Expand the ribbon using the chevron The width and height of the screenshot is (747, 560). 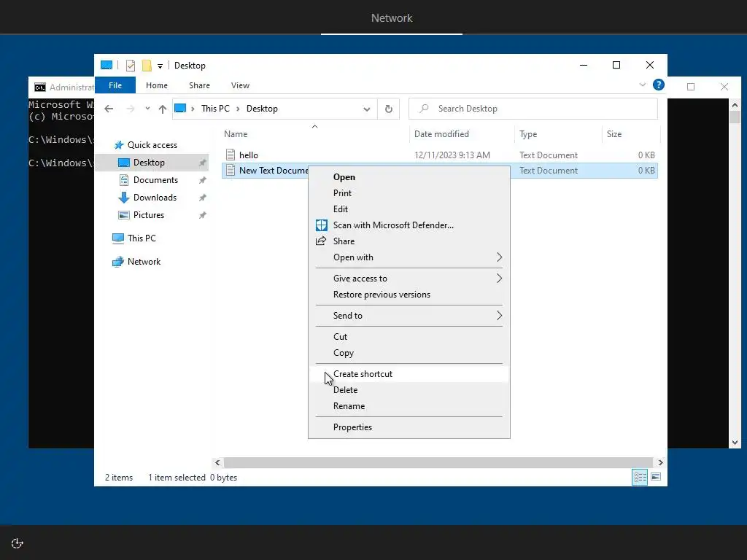click(x=642, y=85)
